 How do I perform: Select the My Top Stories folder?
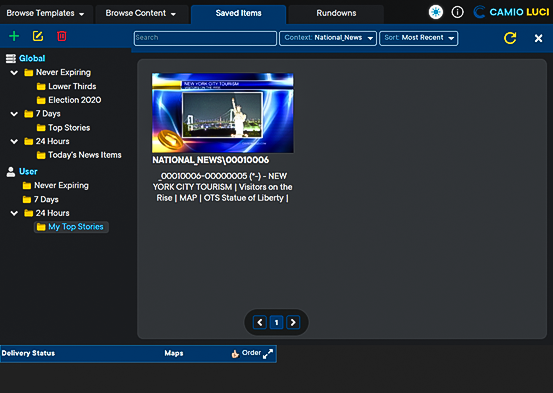(71, 227)
